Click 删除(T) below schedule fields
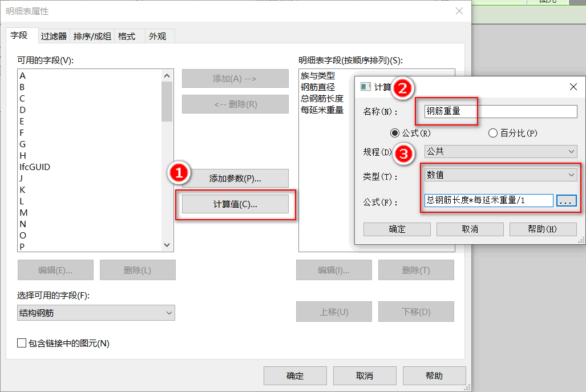 [x=416, y=270]
